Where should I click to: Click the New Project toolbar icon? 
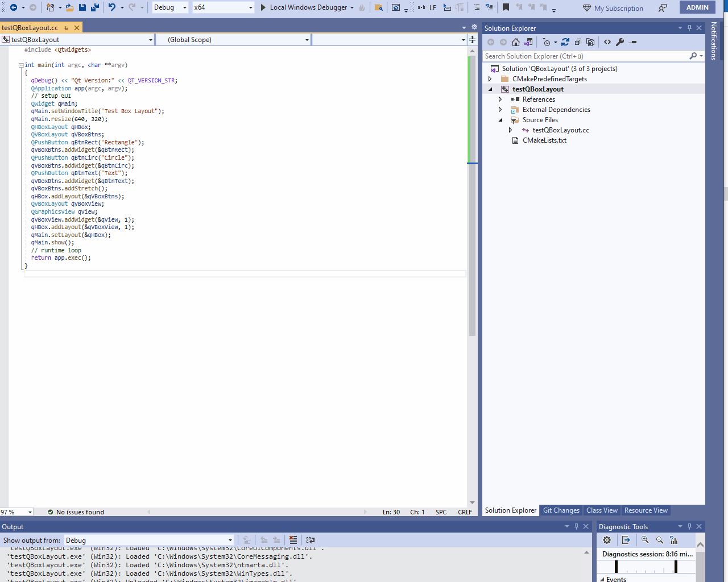51,7
